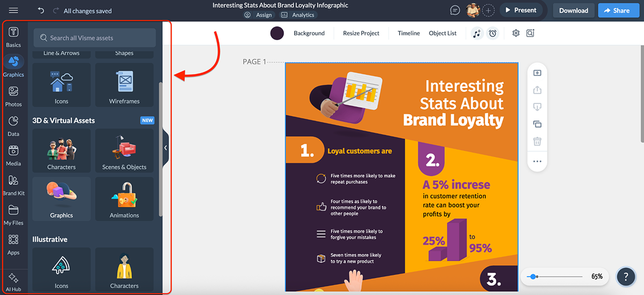Open the Wireframes category

(125, 85)
